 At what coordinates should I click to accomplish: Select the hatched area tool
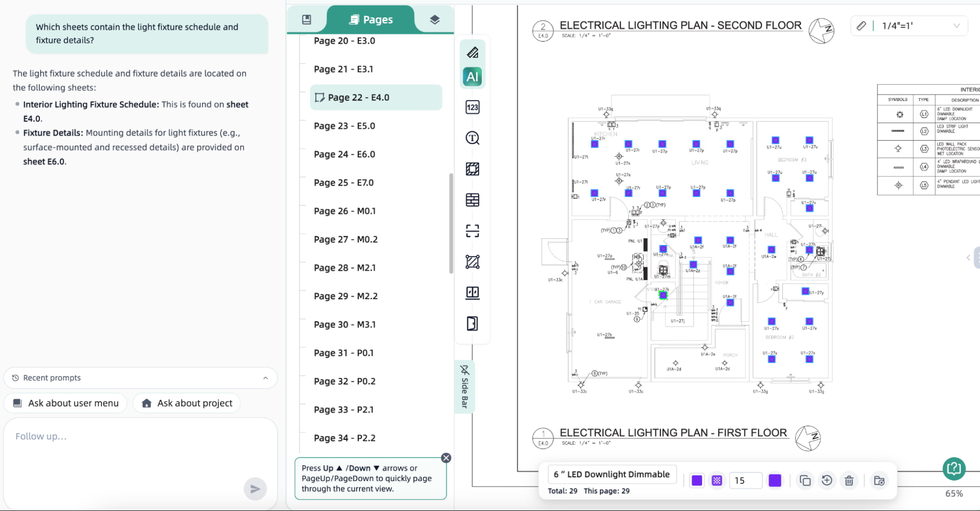coord(473,169)
